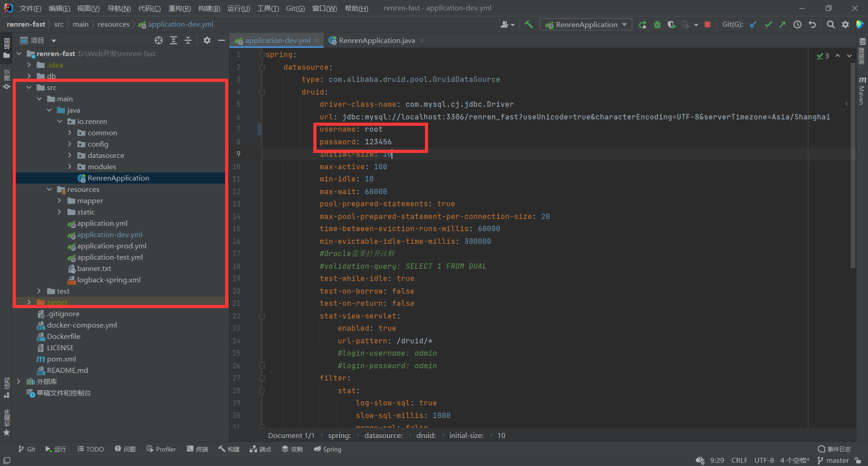The height and width of the screenshot is (466, 868).
Task: Open the 问题 problems tool window
Action: pos(125,449)
